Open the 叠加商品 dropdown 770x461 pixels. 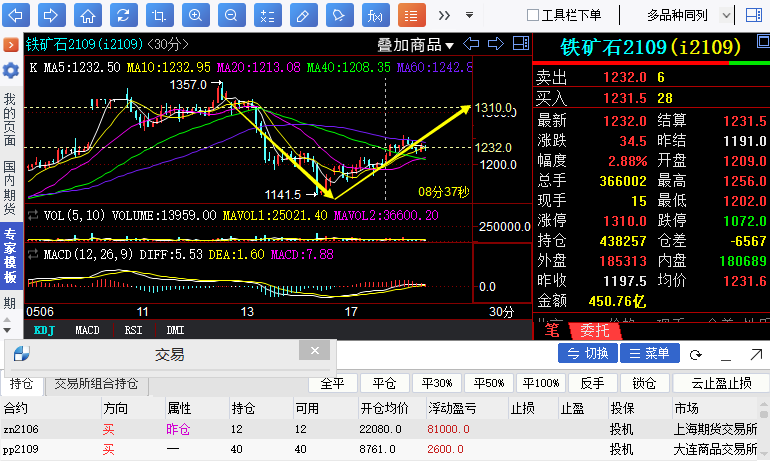point(415,45)
